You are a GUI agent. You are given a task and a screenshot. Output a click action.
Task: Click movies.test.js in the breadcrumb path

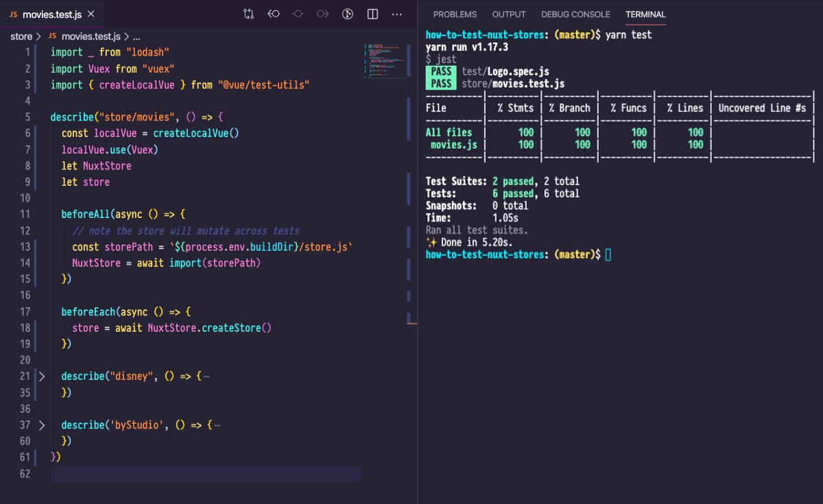click(x=91, y=36)
